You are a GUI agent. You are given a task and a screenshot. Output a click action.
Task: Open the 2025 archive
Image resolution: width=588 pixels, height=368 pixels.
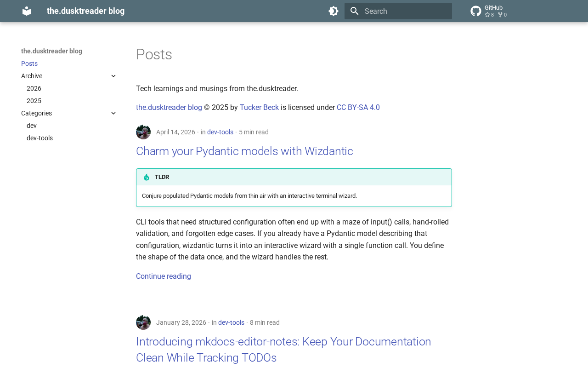tap(34, 101)
